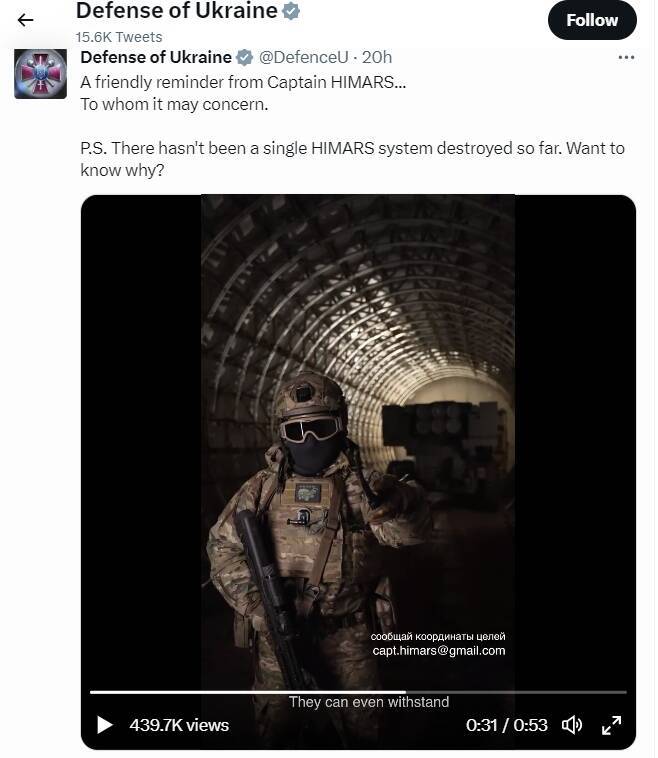Screen dimensions: 658x758
Task: Open the Defense of Ukraine profile avatar
Action: [x=40, y=74]
